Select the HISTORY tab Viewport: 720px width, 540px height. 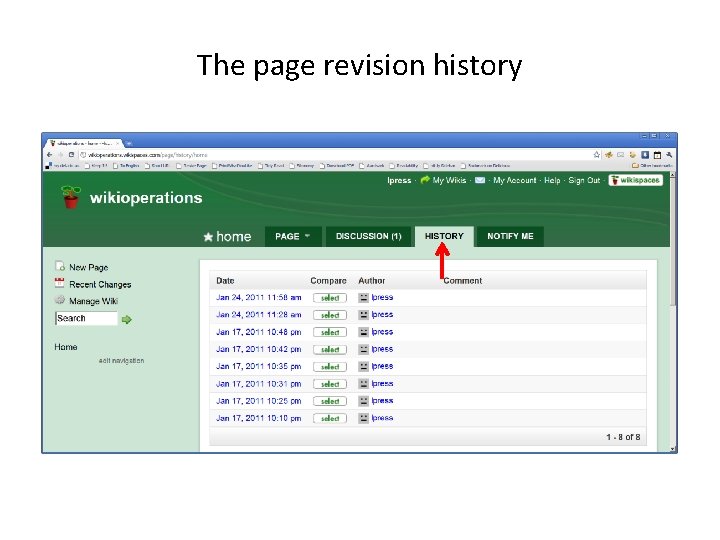click(444, 236)
